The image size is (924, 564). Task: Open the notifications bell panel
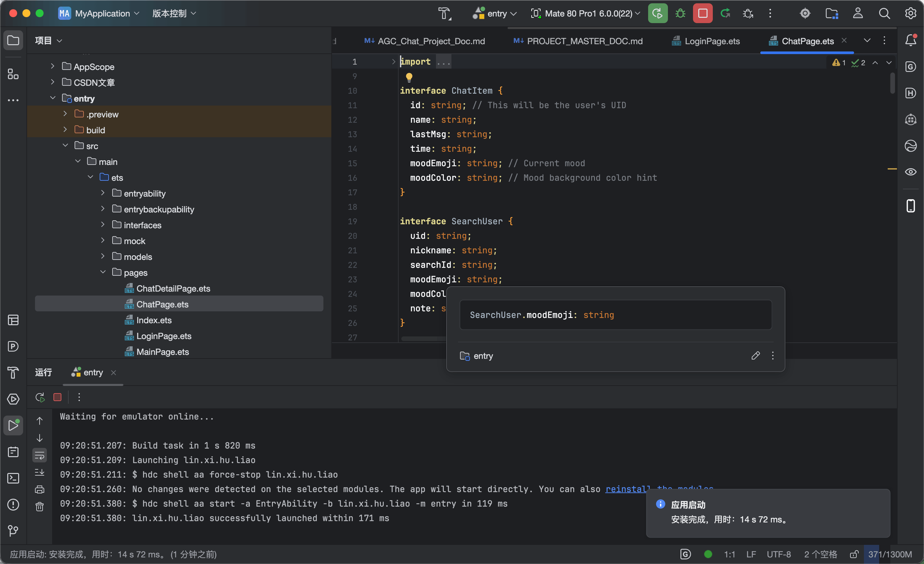(x=910, y=40)
